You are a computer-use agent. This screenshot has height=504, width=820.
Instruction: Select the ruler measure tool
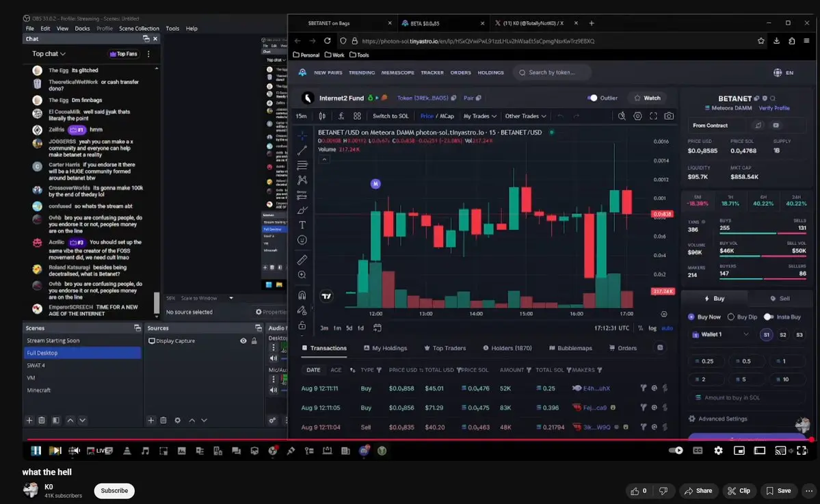point(302,259)
